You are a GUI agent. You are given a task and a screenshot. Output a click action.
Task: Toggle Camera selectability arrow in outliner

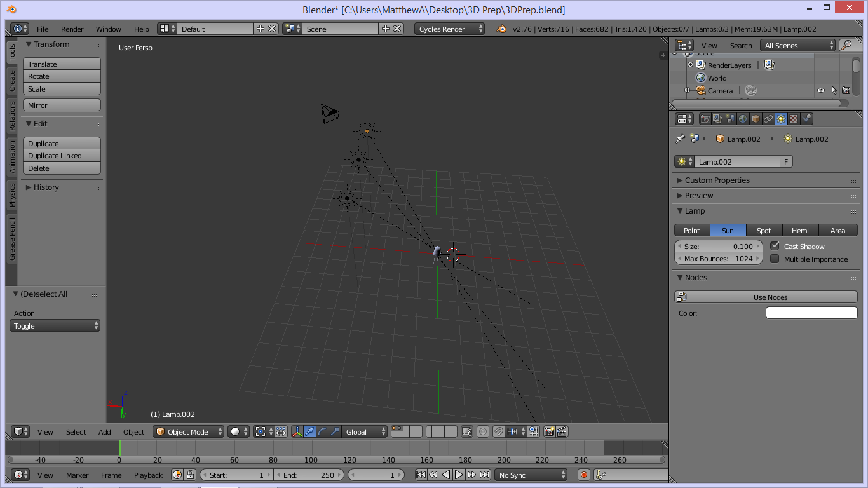(834, 90)
